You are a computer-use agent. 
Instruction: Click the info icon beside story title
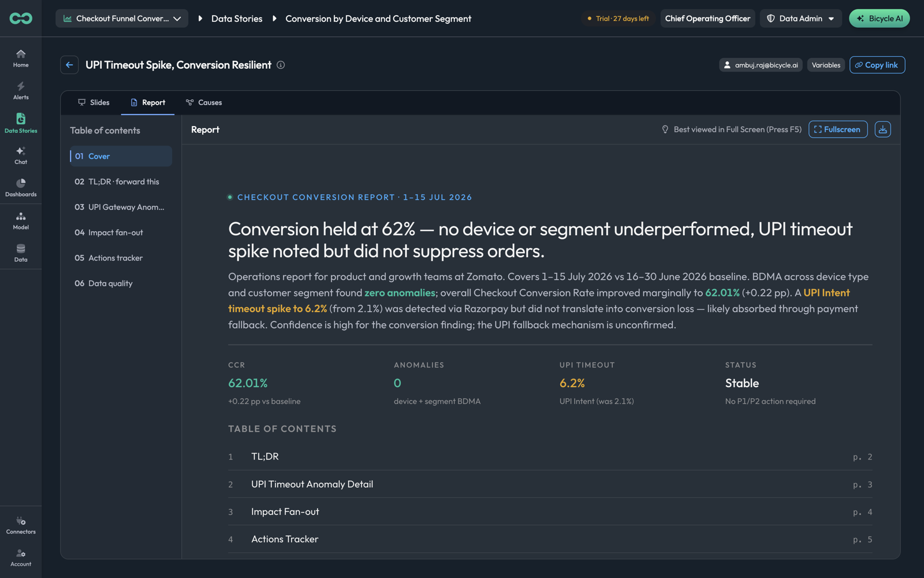tap(281, 65)
